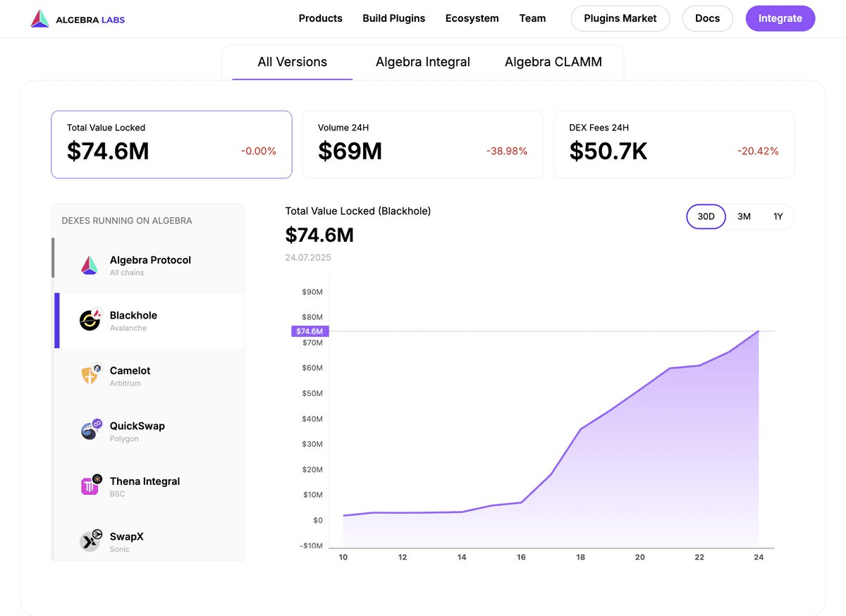Click the Thena Integral icon

[90, 486]
